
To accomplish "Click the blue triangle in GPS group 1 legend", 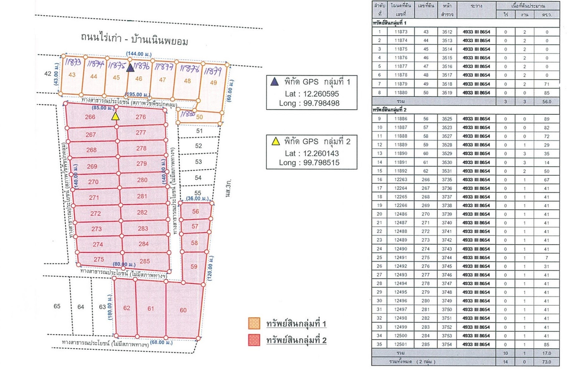I will click(274, 82).
